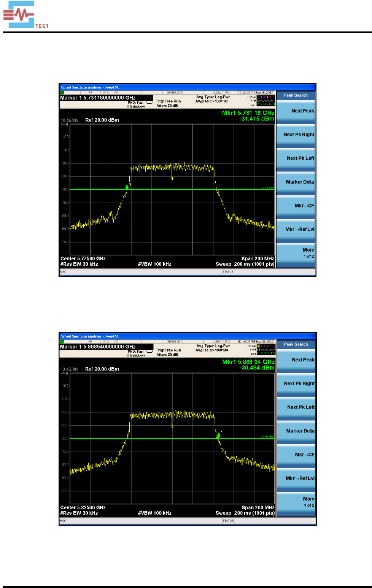Screen dimensions: 372x588
Task: Click Center 5.82500 GHz label
Action: 83,507
